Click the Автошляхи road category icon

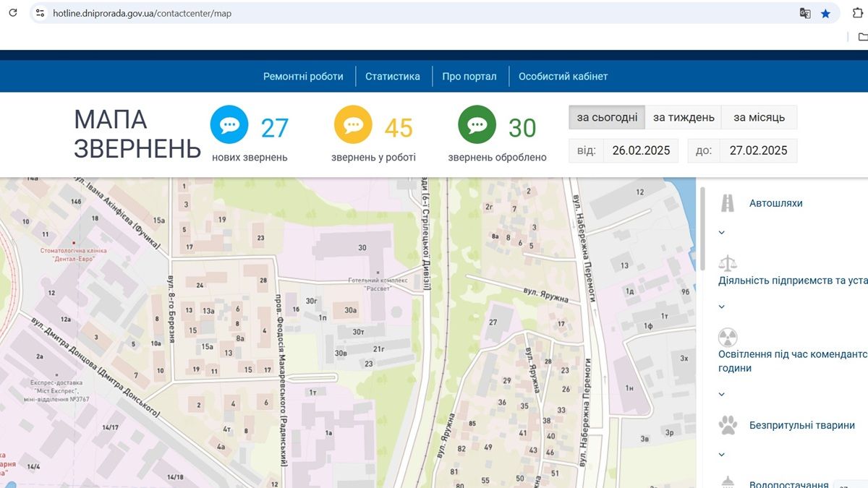pos(728,203)
